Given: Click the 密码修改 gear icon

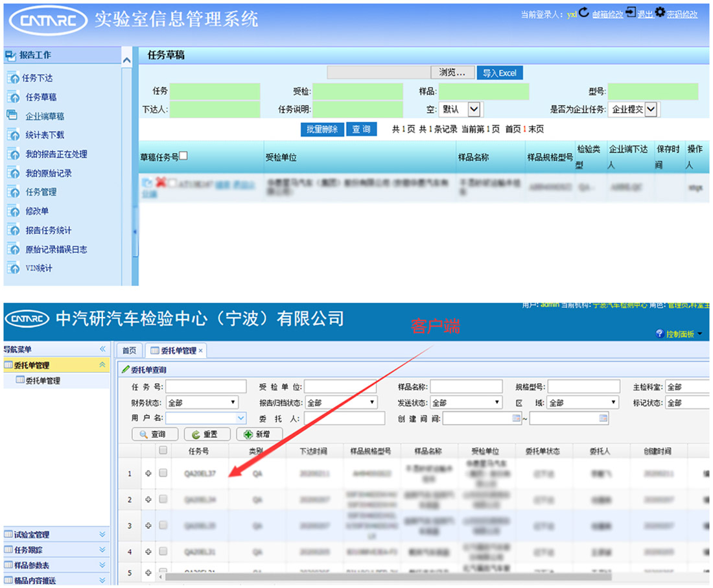Looking at the screenshot, I should tap(660, 13).
